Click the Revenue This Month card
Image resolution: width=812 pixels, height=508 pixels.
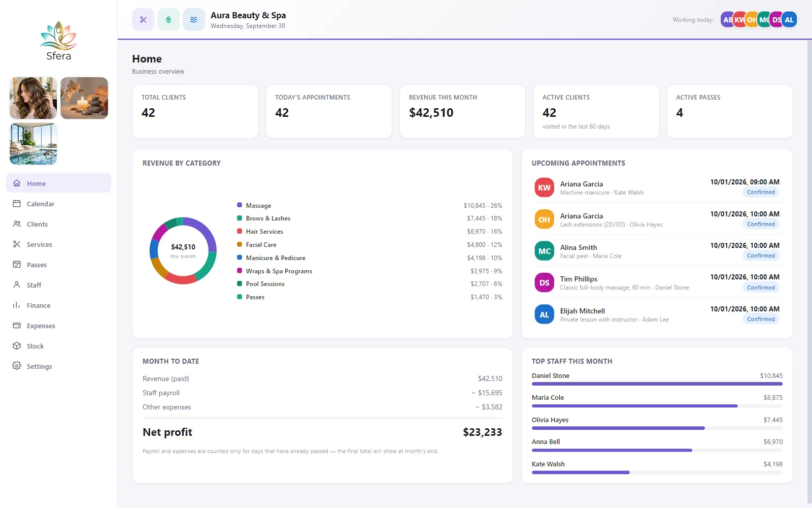tap(462, 112)
